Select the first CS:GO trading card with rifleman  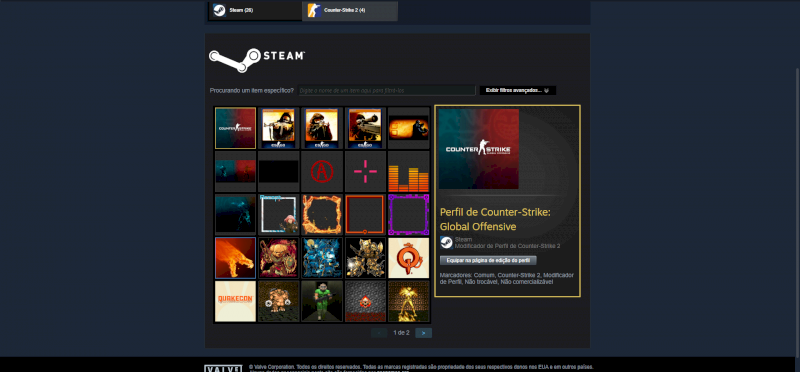[279, 128]
